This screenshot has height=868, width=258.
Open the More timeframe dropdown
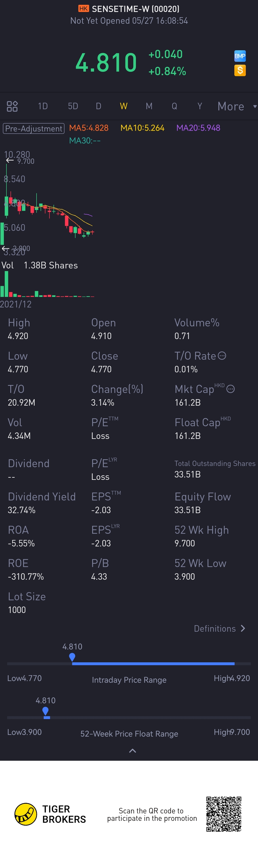[237, 106]
